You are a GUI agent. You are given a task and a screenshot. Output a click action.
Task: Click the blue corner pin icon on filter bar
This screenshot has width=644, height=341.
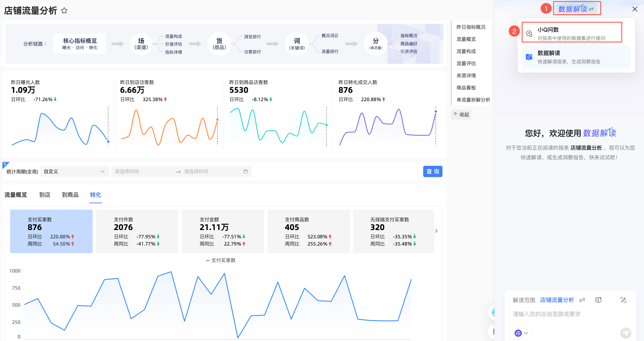pos(5,165)
